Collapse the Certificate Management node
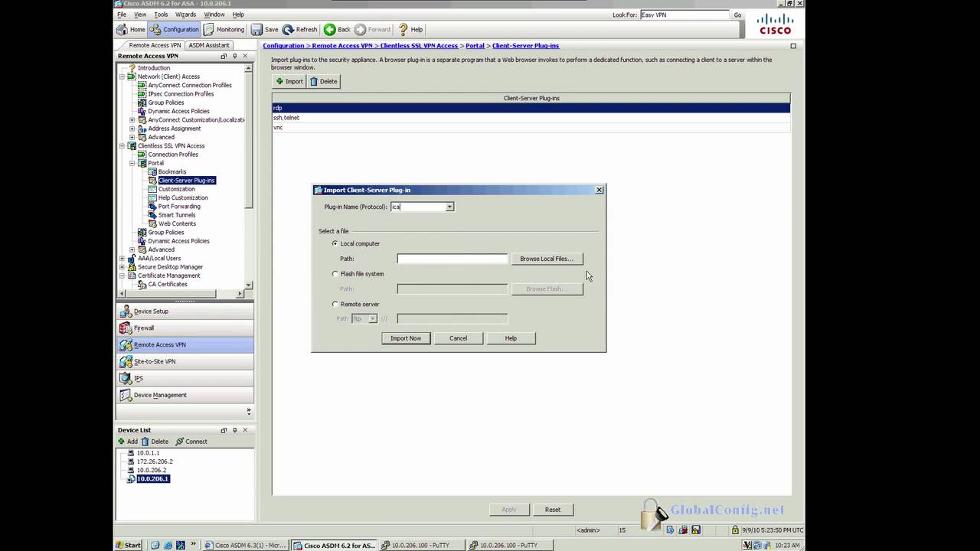 coord(122,275)
